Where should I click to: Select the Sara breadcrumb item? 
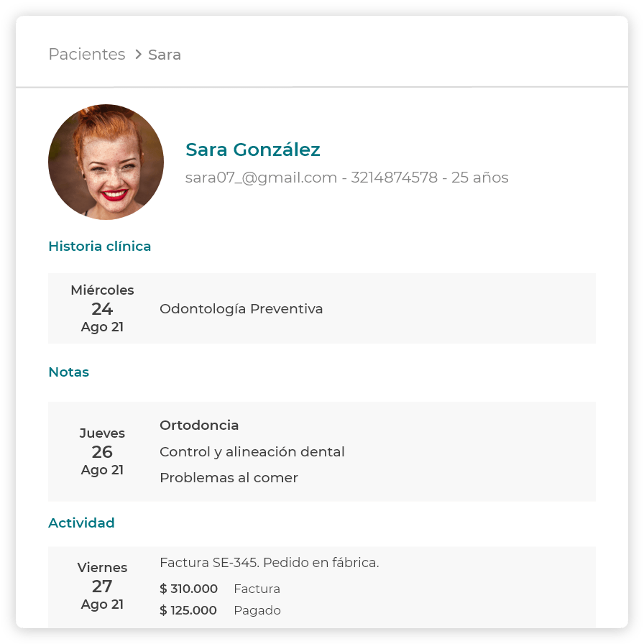click(x=165, y=55)
